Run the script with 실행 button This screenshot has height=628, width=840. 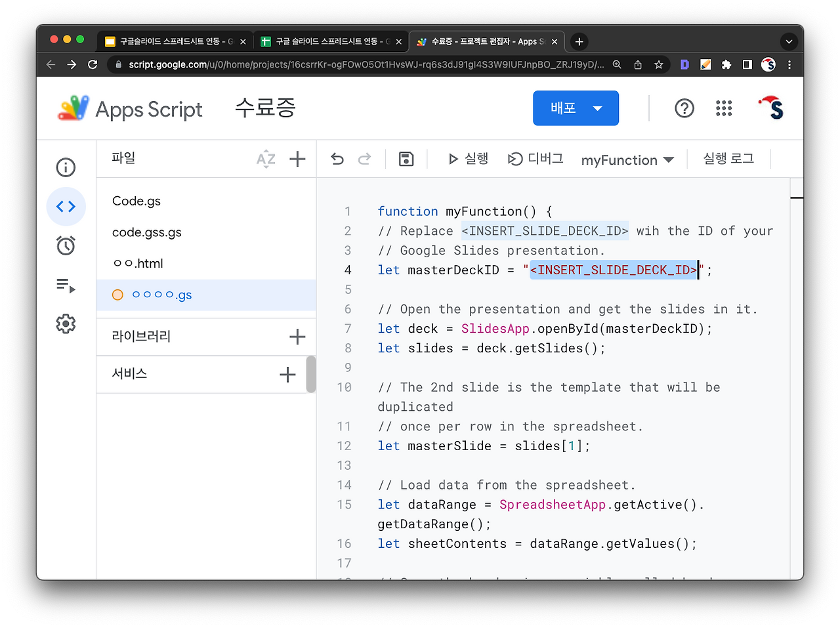(468, 159)
